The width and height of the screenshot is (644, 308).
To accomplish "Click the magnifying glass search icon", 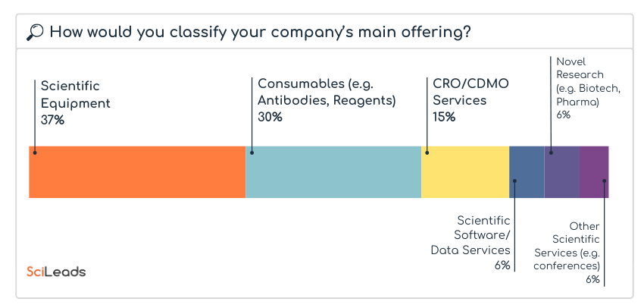I will (x=35, y=32).
